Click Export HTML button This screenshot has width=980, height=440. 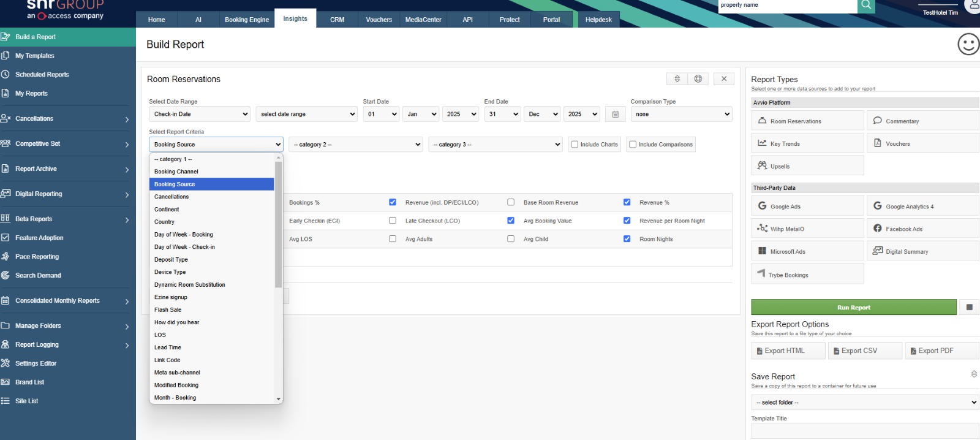(788, 351)
